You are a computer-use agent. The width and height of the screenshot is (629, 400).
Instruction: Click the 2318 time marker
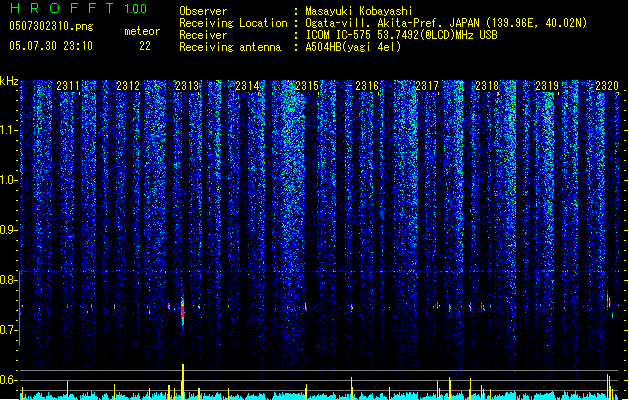[x=487, y=85]
